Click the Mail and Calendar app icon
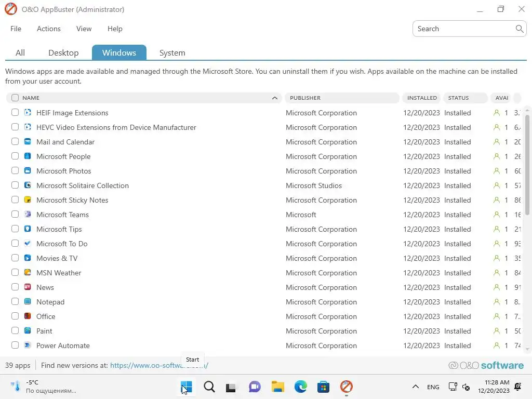This screenshot has width=532, height=399. [x=28, y=141]
